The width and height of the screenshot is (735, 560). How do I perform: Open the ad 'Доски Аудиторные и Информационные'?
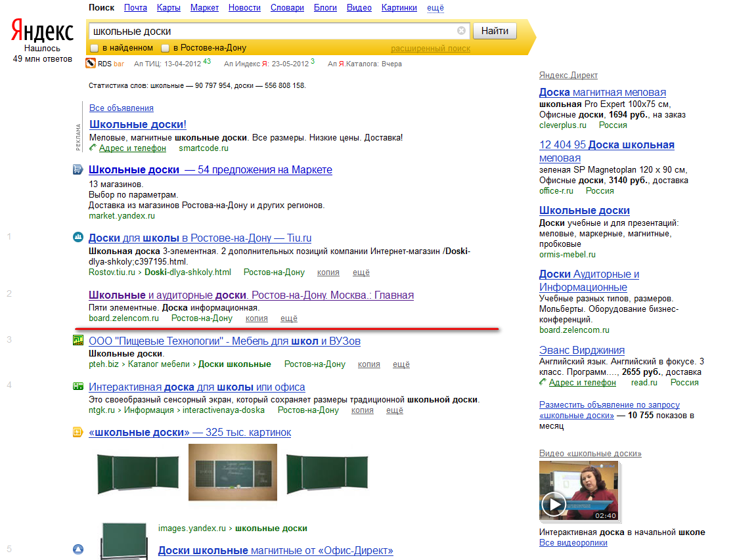(x=589, y=280)
